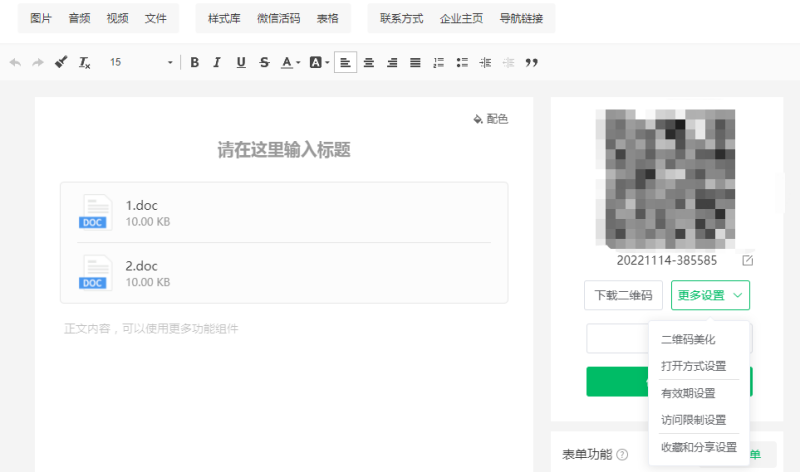Open 样式库
Screen dimensions: 800x472
point(224,18)
